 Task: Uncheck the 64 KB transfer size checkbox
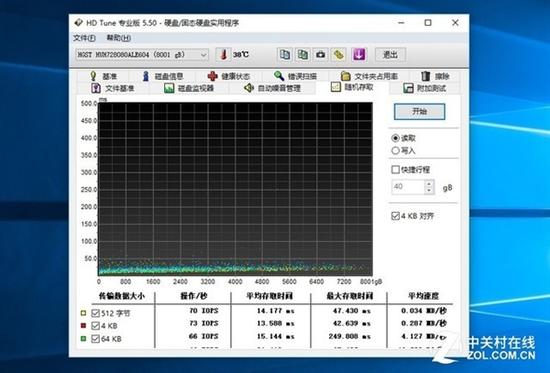point(95,339)
